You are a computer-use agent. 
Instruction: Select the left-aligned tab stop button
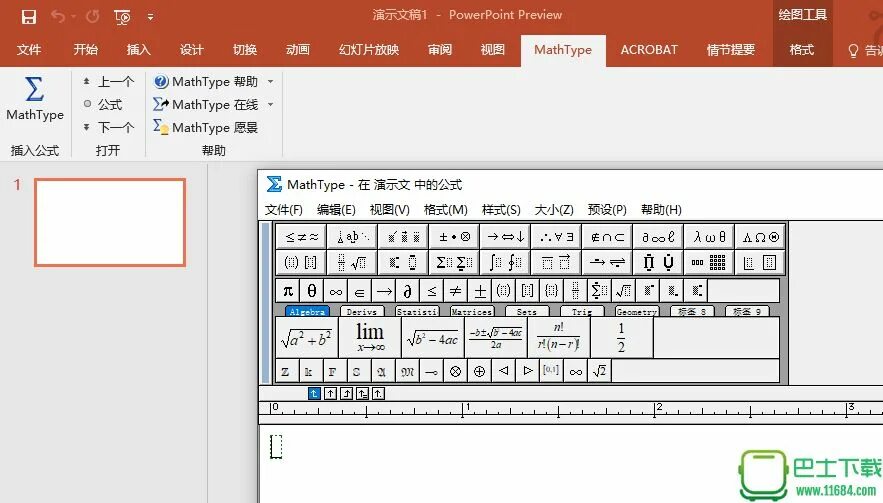click(314, 394)
